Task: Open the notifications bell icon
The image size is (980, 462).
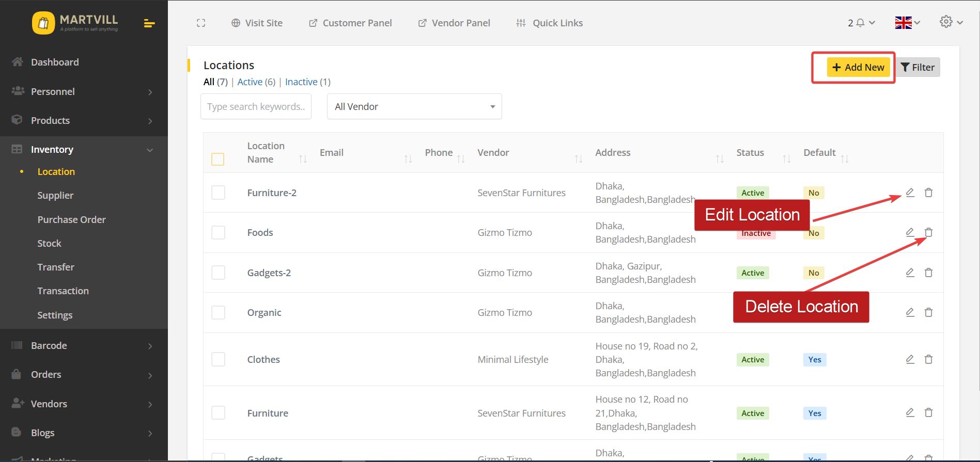Action: click(860, 23)
